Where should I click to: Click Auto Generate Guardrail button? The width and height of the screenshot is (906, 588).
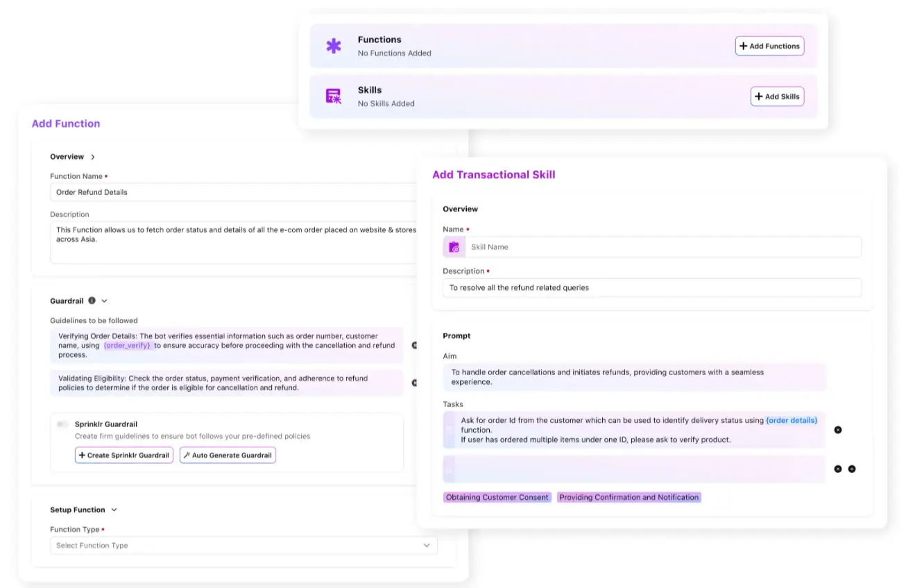[228, 456]
